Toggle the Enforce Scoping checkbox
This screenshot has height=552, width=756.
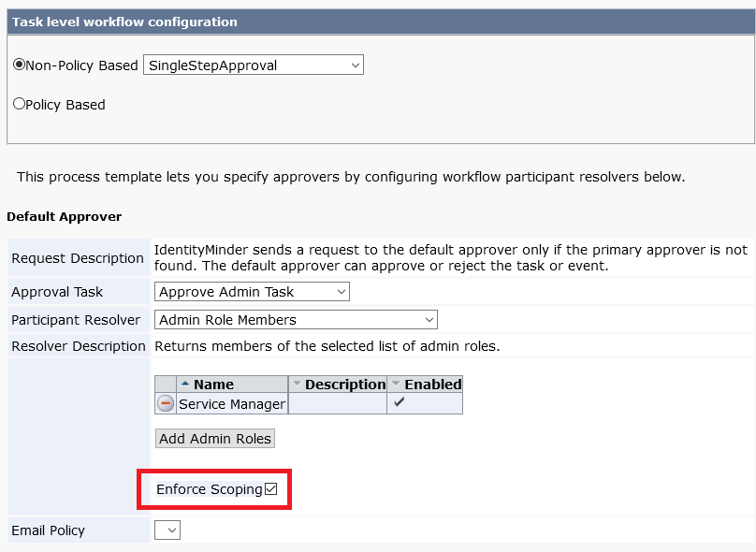pos(271,489)
